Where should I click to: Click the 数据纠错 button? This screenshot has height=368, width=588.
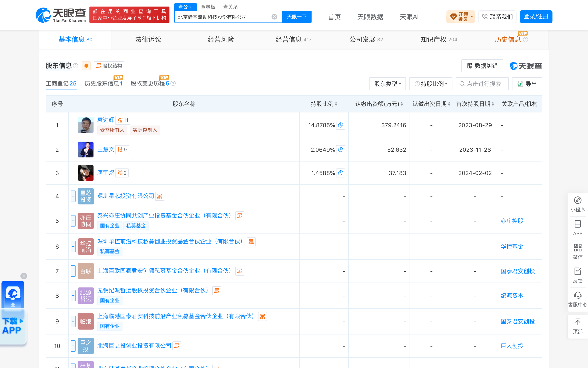point(482,66)
